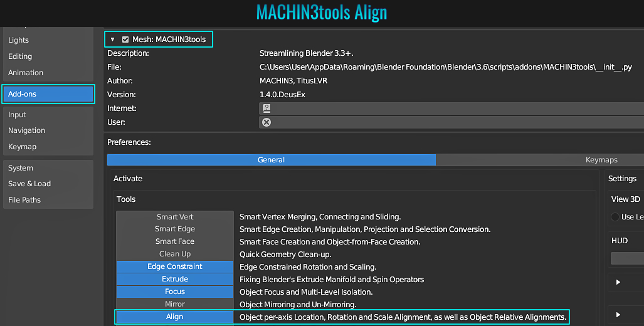Open the Lights preferences section

point(48,40)
